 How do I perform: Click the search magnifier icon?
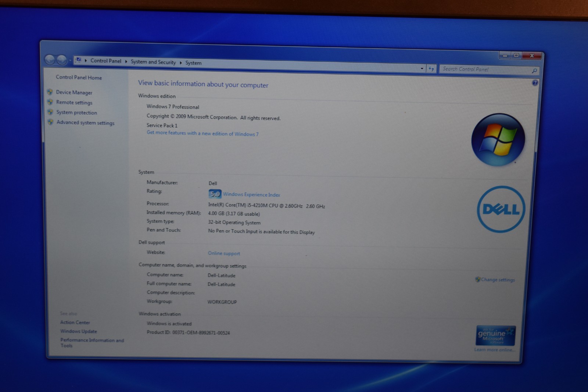pyautogui.click(x=534, y=71)
